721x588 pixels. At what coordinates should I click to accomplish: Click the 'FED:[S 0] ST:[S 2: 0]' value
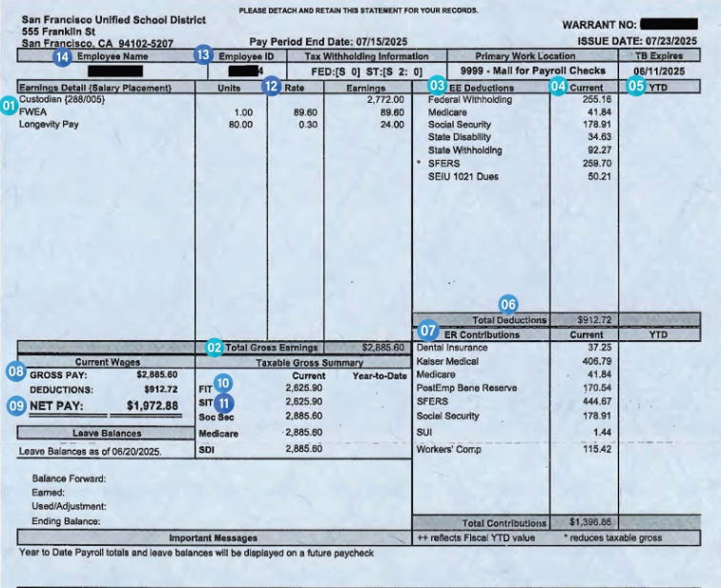(x=366, y=71)
